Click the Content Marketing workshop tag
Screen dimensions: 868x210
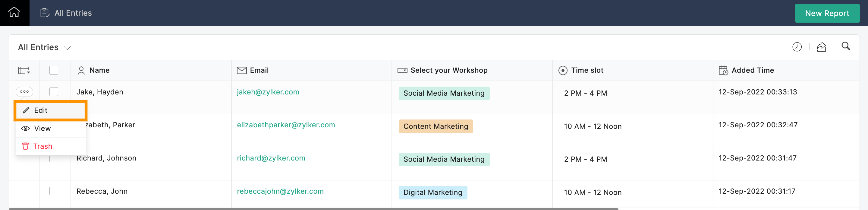coord(435,126)
